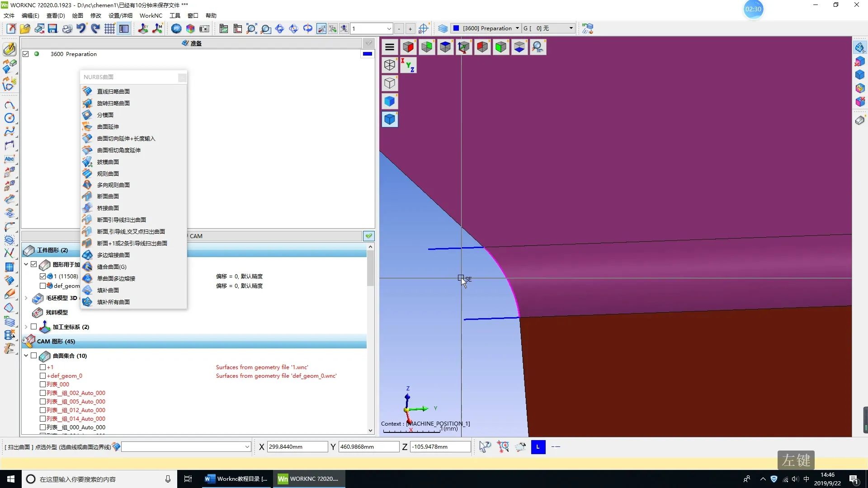Open the [3600] Preparation layer dropdown

[517, 28]
